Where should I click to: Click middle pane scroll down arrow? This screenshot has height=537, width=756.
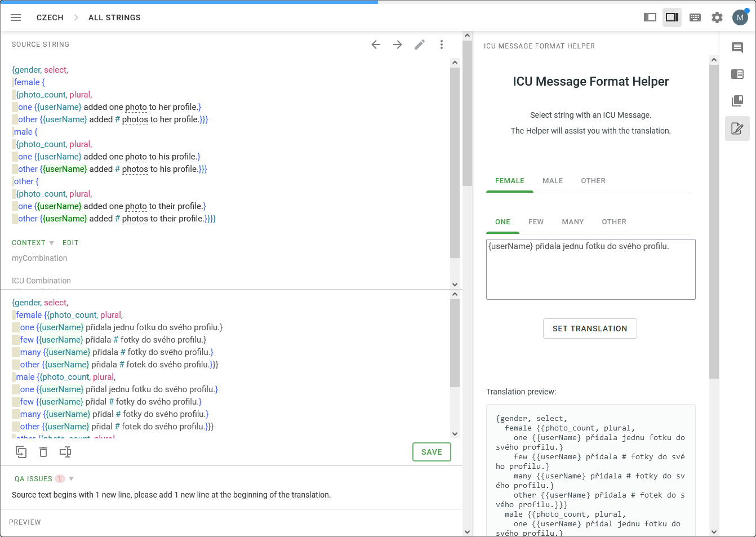[467, 531]
